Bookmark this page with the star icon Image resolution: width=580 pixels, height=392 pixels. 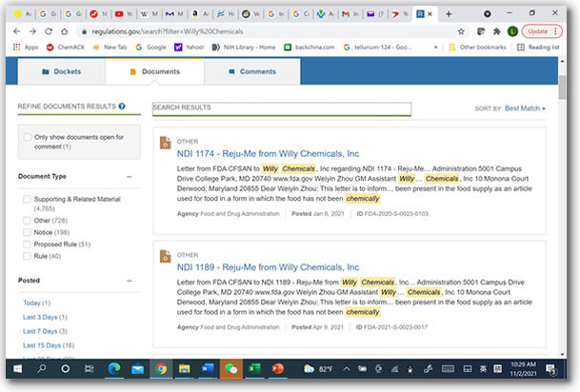pyautogui.click(x=461, y=31)
